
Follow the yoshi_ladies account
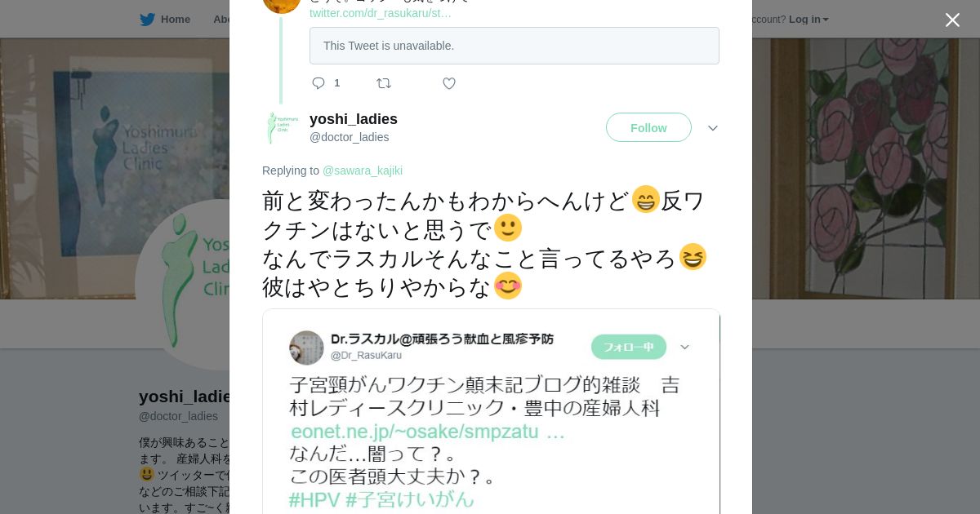tap(648, 128)
